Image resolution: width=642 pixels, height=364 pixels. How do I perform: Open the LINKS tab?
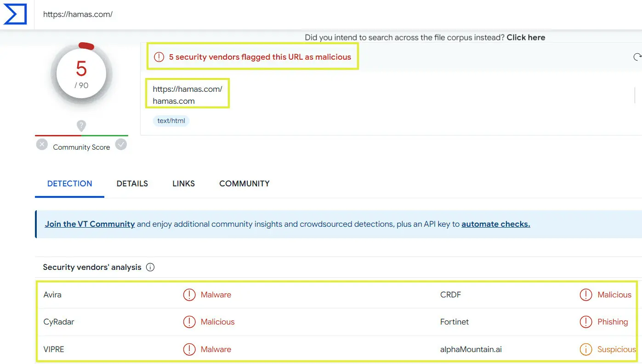pyautogui.click(x=183, y=184)
